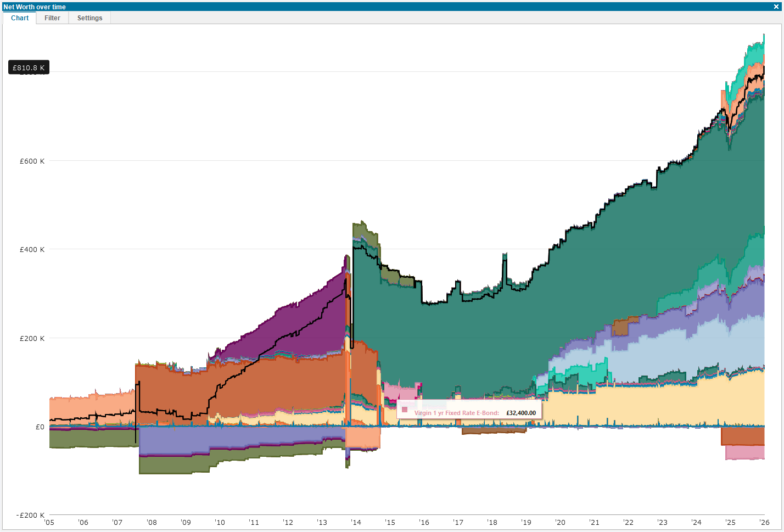
Task: Click the £810.8 K black value label
Action: [x=28, y=67]
